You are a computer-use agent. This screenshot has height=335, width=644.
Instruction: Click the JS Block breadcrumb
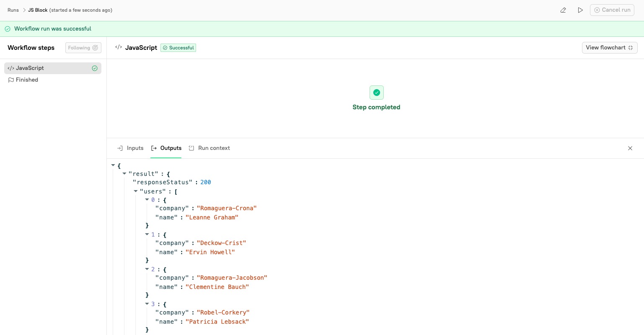coord(38,10)
